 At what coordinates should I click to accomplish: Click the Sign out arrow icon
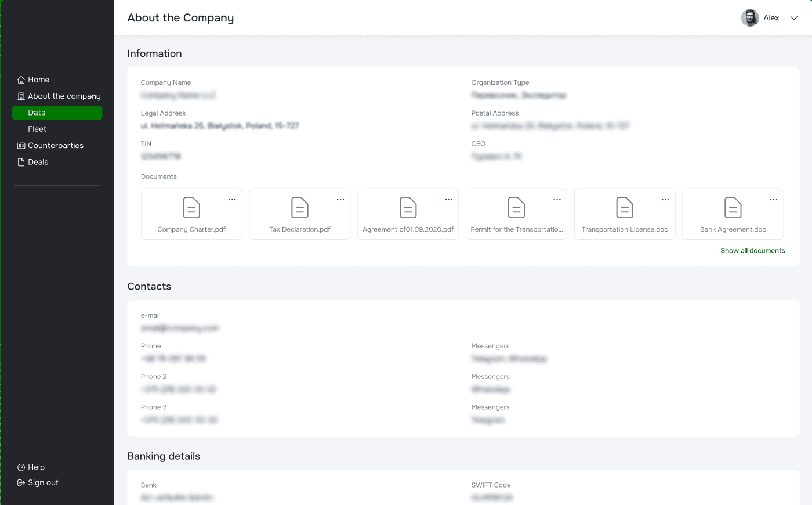tap(21, 483)
